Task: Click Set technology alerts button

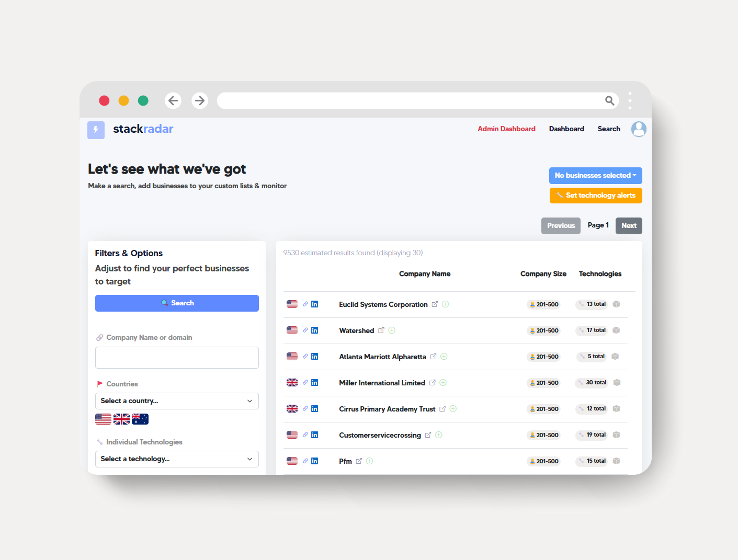Action: pyautogui.click(x=596, y=196)
